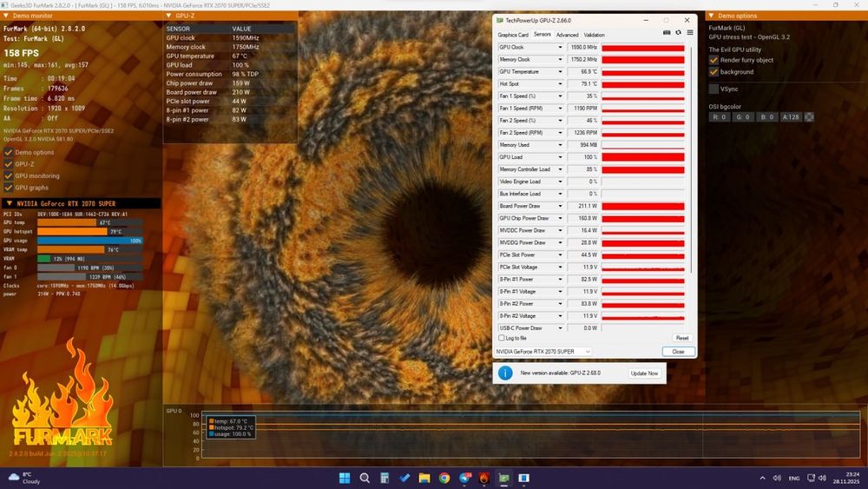The image size is (868, 489).
Task: Open the volume tray icon
Action: tap(822, 478)
